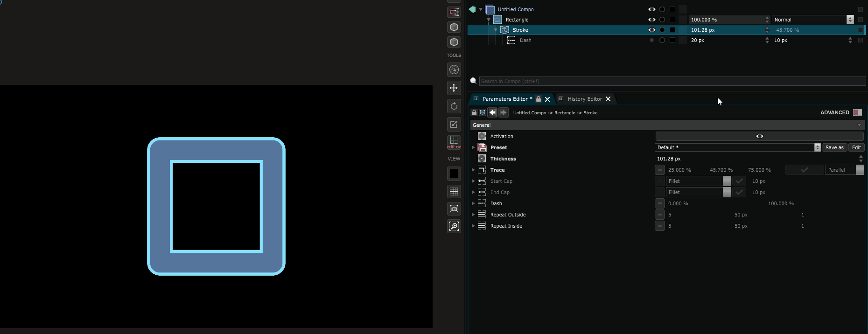
Task: Click the back arrow in Parameters Editor
Action: (x=492, y=112)
